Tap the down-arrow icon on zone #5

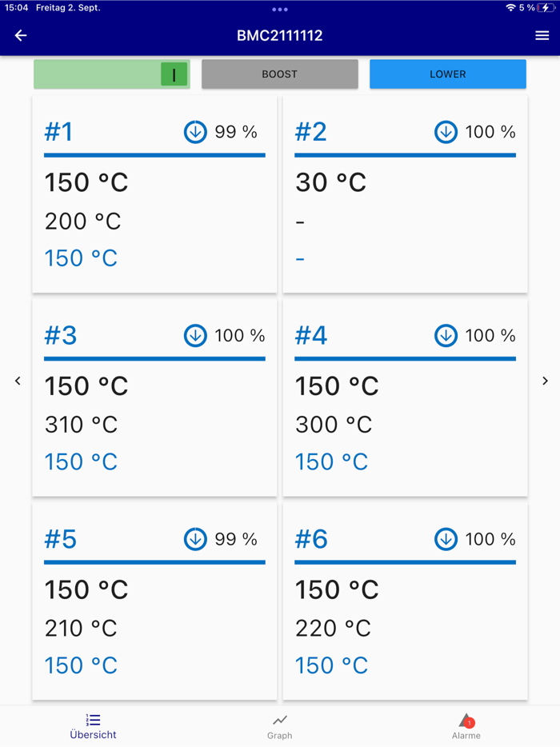point(195,539)
